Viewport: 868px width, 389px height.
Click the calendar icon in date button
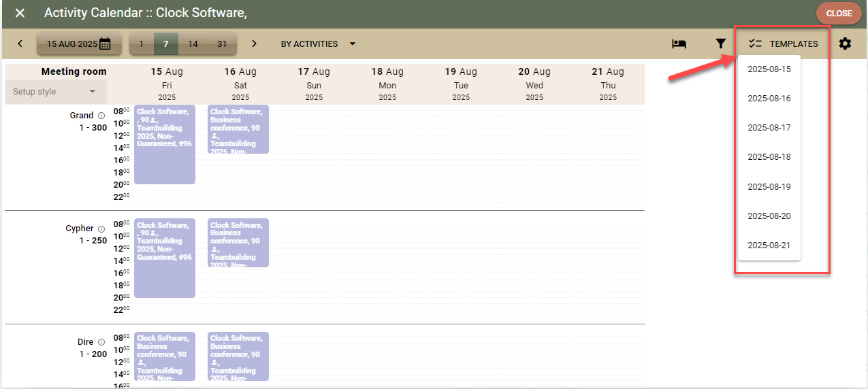coord(105,44)
